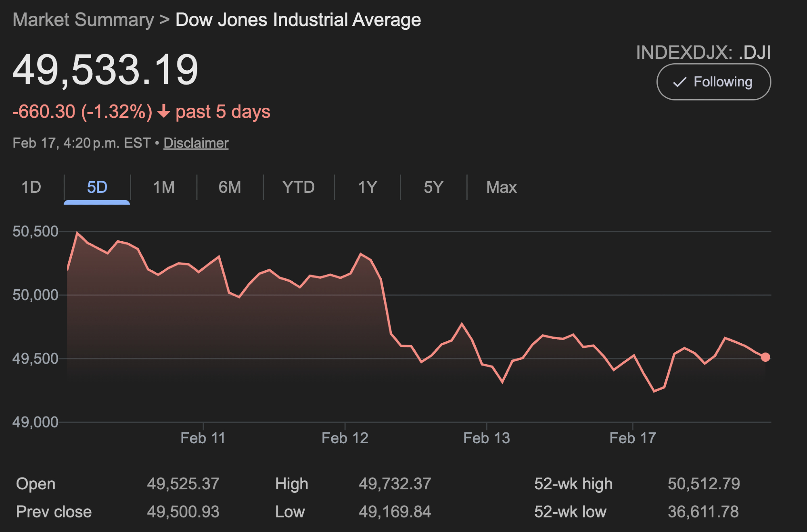
Task: Open the YTD range tab
Action: coord(298,187)
